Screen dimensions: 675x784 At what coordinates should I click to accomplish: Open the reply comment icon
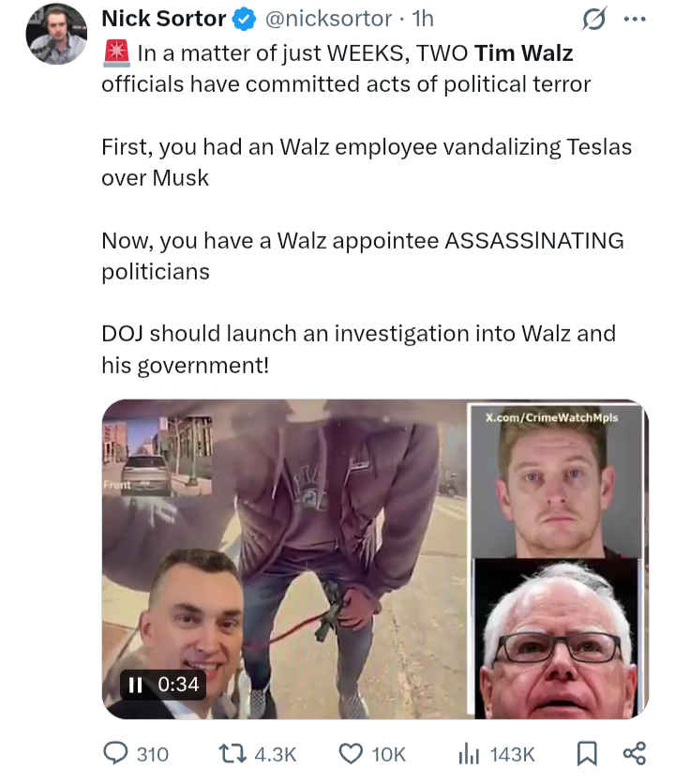(115, 753)
